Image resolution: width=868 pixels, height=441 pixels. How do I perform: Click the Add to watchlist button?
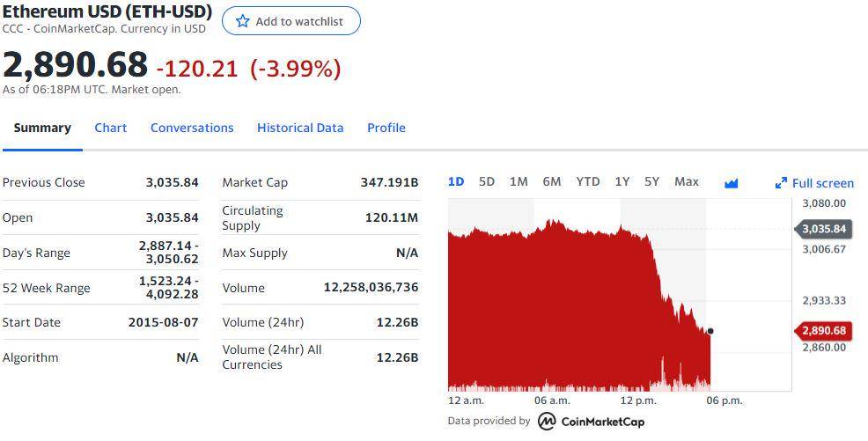291,21
